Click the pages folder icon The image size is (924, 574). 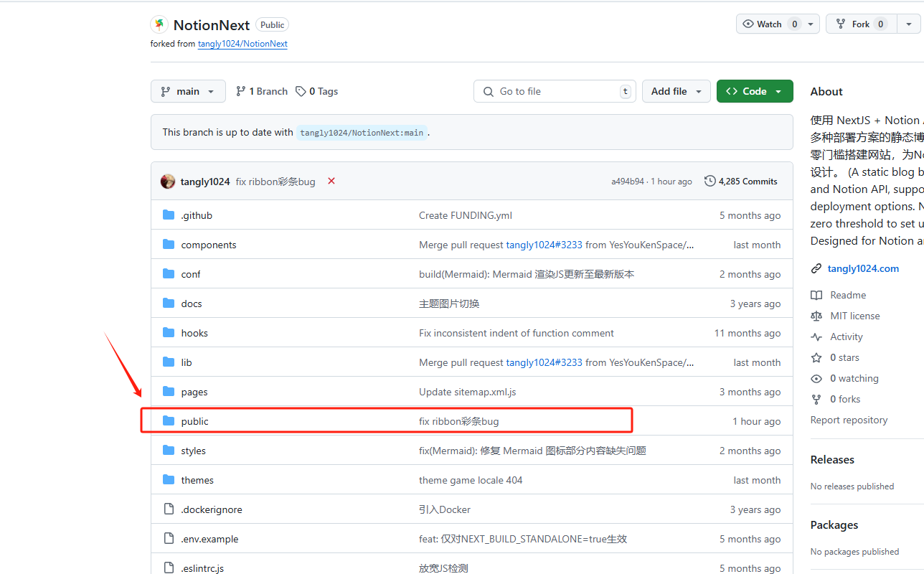(169, 392)
